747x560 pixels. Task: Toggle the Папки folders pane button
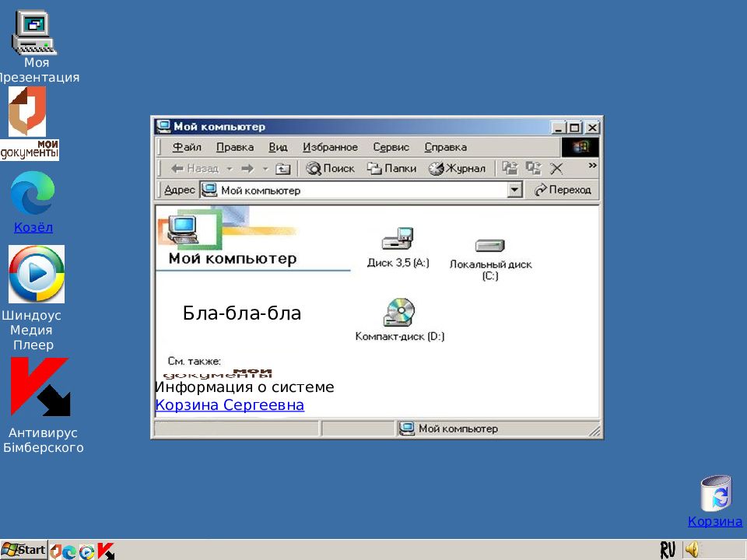pos(391,169)
